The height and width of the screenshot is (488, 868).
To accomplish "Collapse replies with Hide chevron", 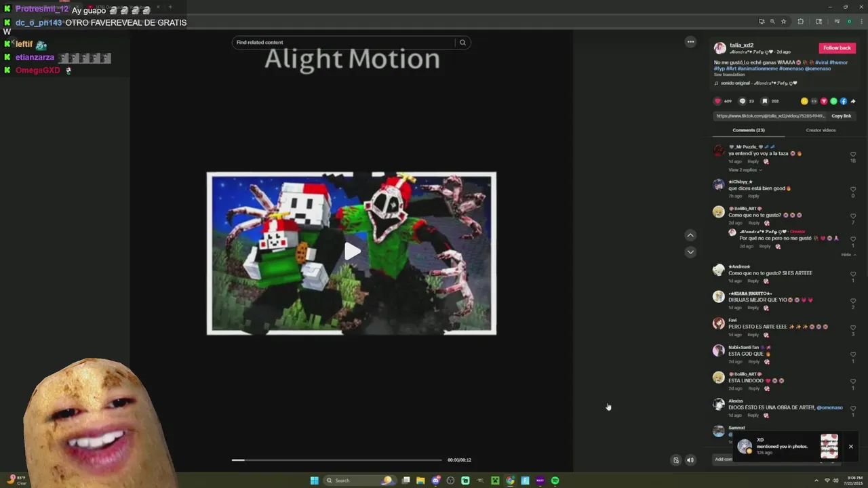I will 848,254.
